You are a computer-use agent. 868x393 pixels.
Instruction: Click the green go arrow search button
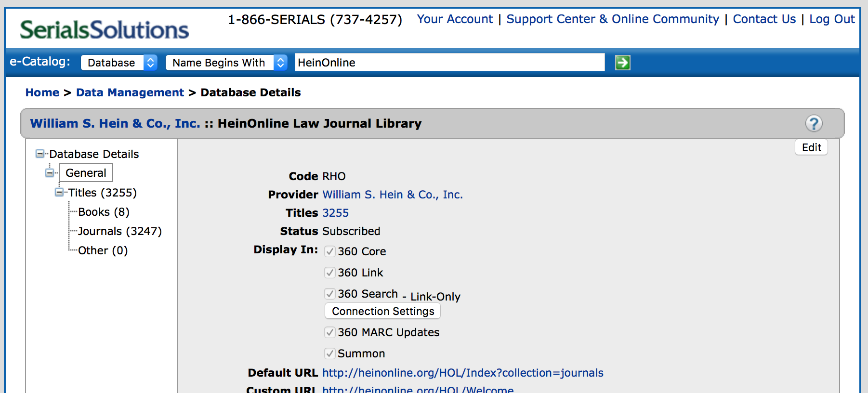click(622, 63)
